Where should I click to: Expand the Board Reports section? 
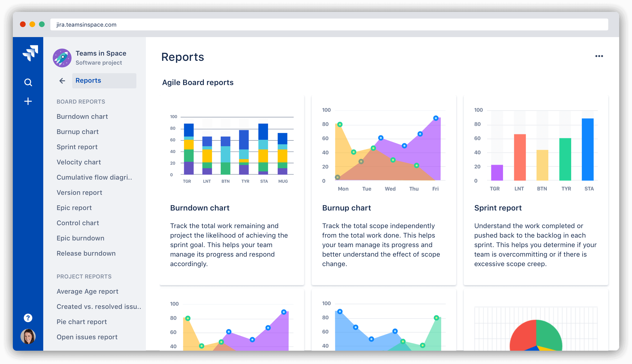[81, 101]
